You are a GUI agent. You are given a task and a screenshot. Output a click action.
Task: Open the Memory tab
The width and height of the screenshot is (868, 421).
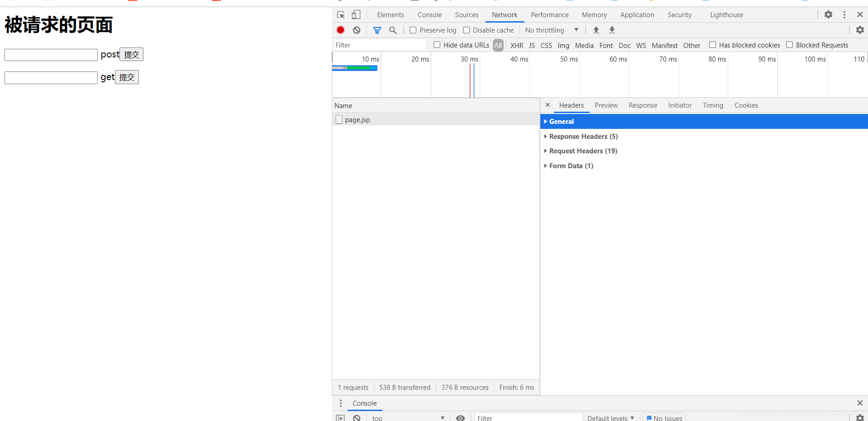point(594,14)
